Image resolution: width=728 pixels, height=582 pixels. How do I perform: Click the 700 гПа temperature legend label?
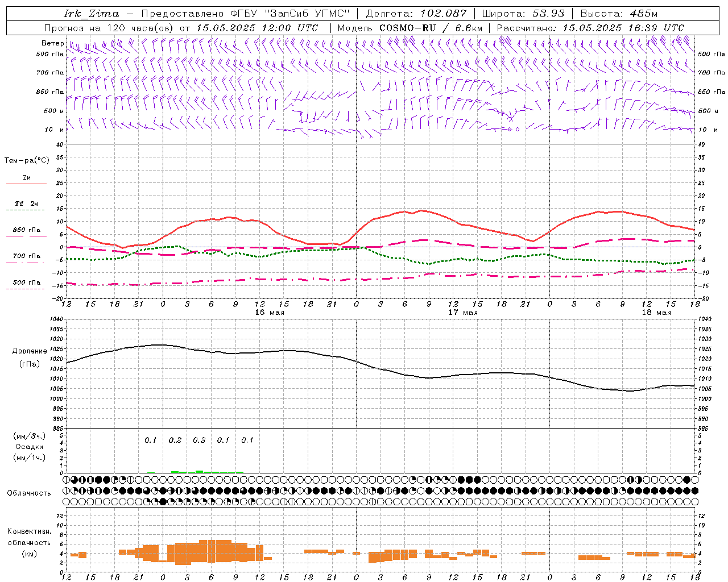27,256
